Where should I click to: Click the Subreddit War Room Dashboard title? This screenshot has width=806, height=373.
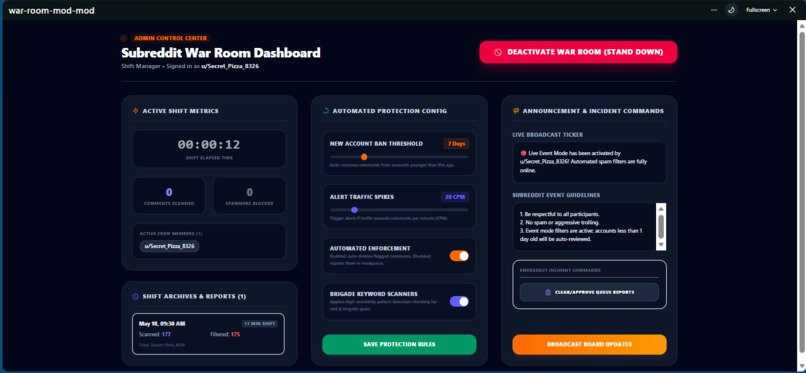(x=221, y=53)
